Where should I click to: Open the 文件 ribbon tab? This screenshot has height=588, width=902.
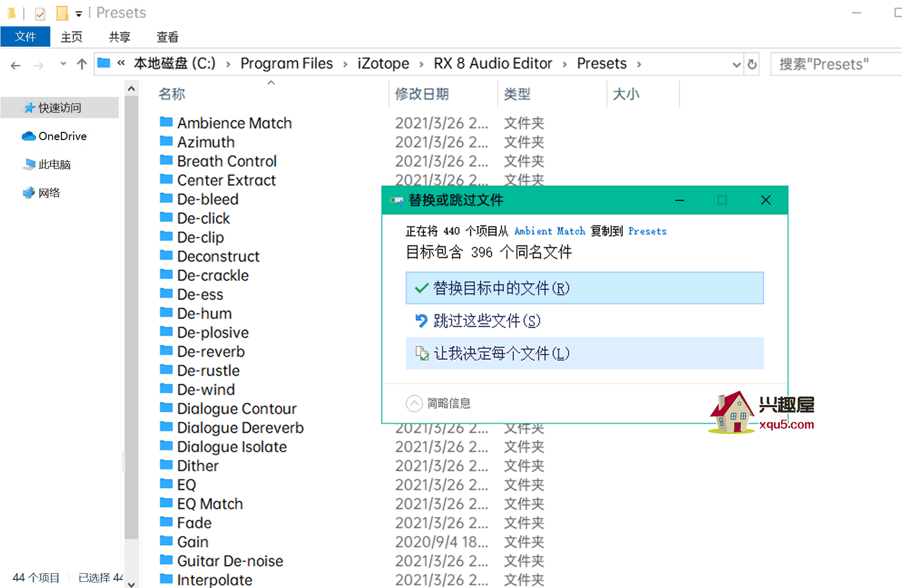coord(25,37)
